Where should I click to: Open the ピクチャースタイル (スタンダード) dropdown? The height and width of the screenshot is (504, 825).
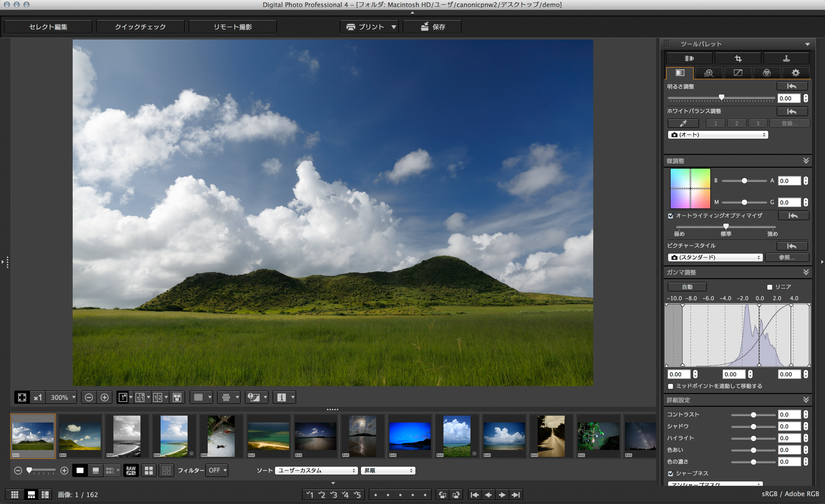pyautogui.click(x=715, y=257)
